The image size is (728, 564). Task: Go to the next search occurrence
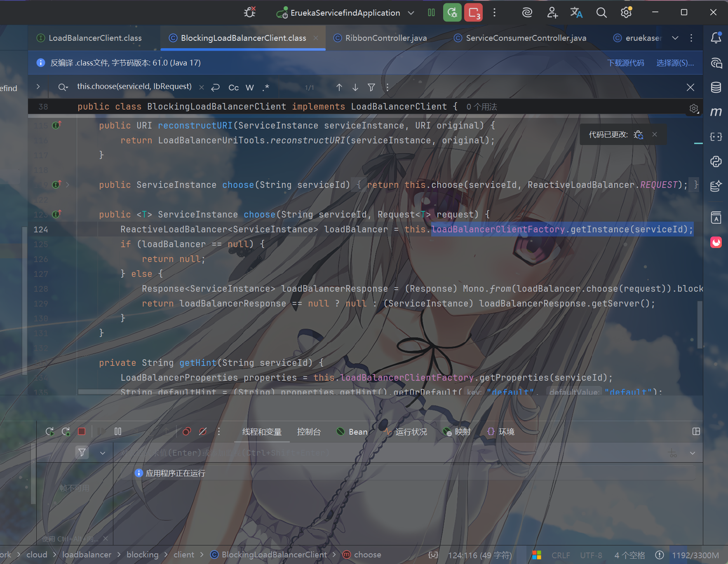coord(355,87)
